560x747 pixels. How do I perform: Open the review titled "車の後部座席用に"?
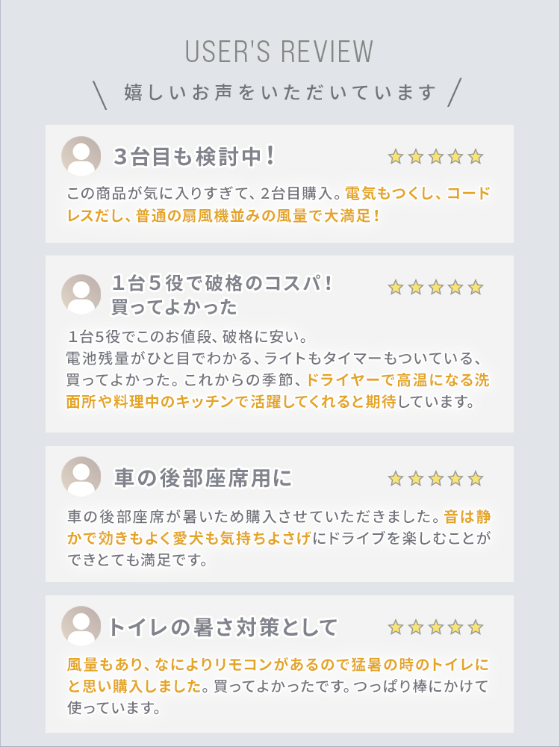click(203, 478)
